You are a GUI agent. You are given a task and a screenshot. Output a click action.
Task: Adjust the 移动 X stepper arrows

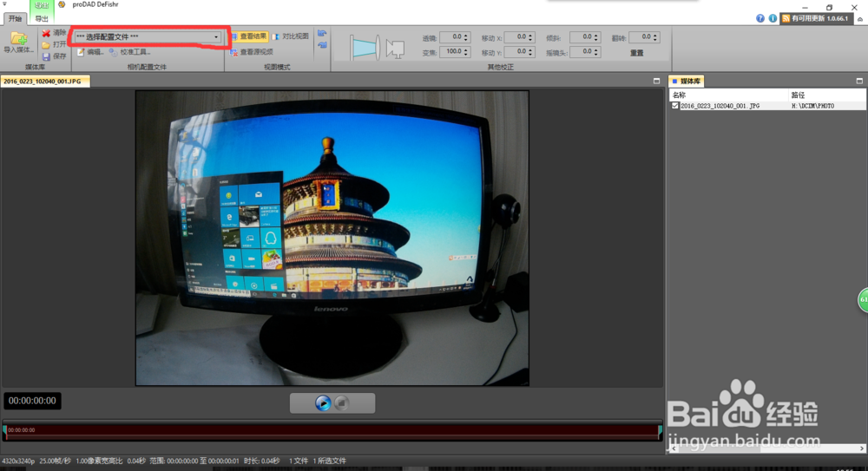coord(531,37)
